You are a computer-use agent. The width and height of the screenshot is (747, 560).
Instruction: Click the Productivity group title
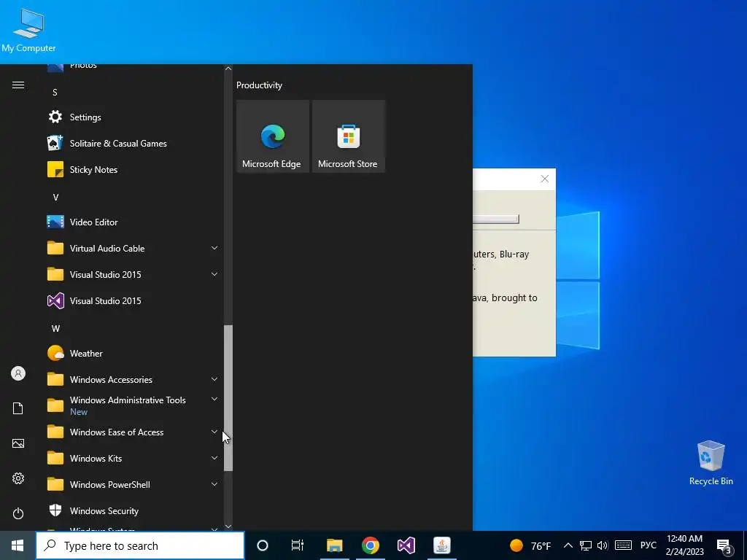click(x=259, y=85)
